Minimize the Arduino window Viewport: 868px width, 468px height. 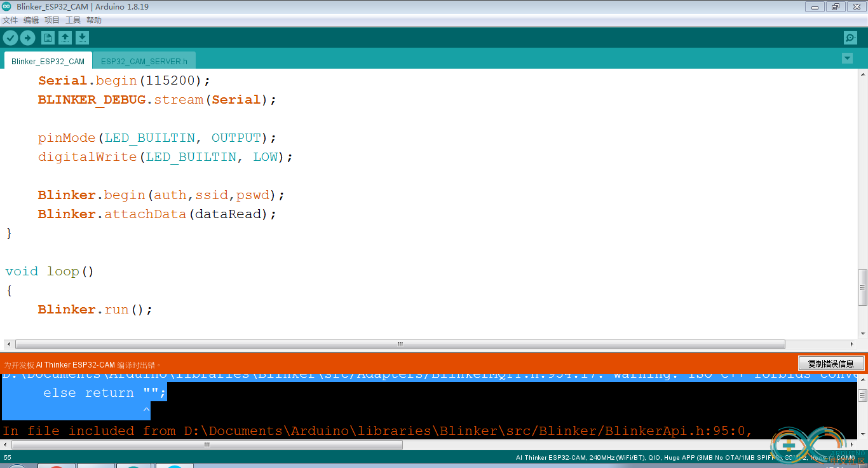[x=815, y=7]
